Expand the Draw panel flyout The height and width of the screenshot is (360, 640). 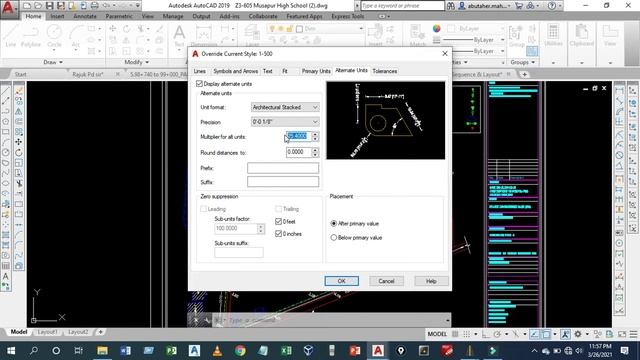53,62
